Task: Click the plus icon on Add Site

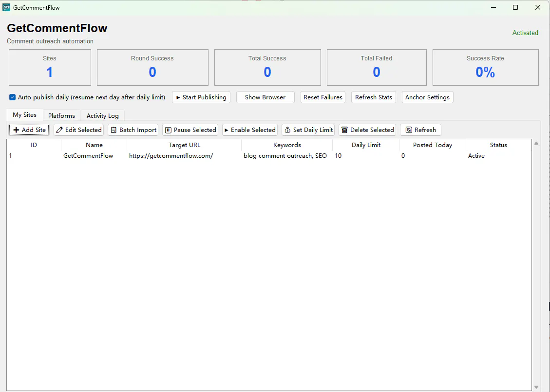Action: click(16, 130)
